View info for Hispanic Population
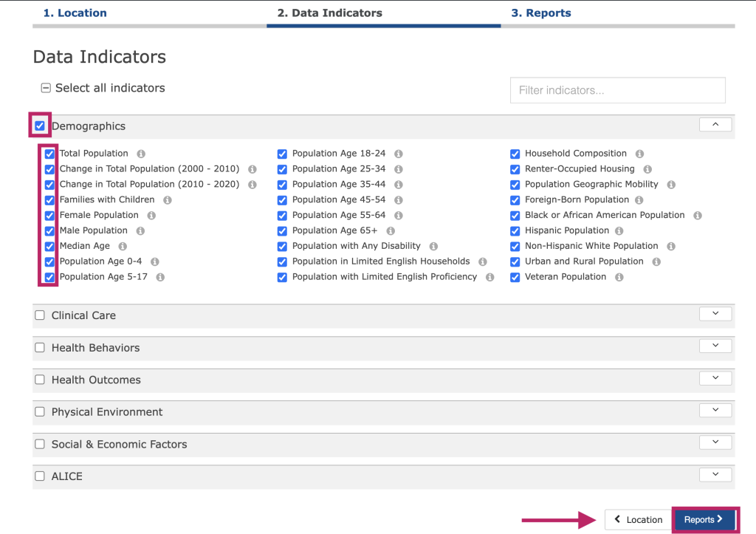 (619, 230)
